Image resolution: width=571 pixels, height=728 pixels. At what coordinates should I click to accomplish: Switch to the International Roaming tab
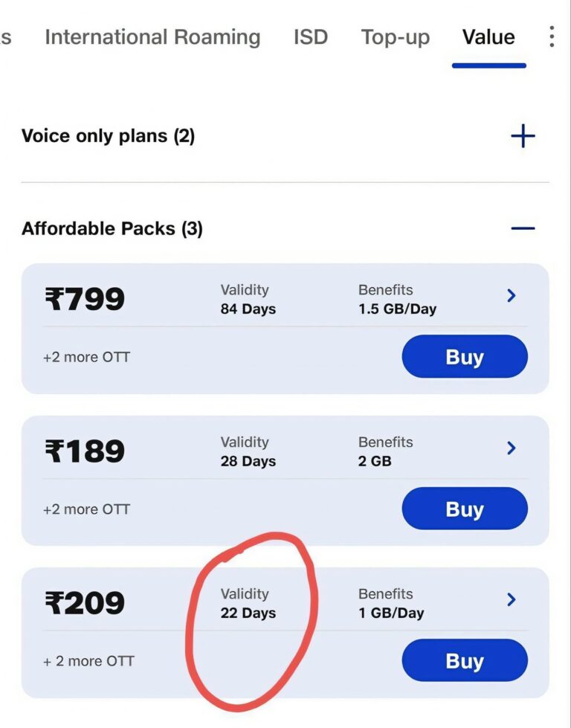point(152,37)
